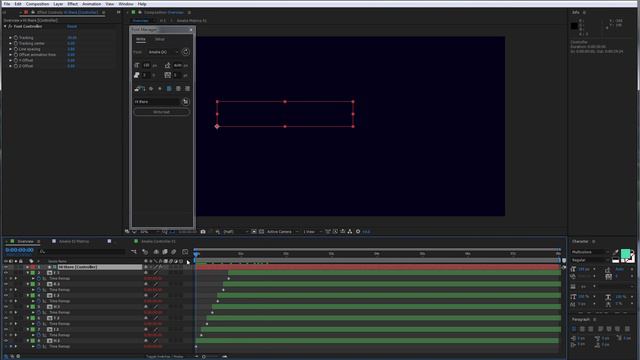Click the current time indicator playhead
Viewport: 640px width, 360px height.
(x=196, y=254)
